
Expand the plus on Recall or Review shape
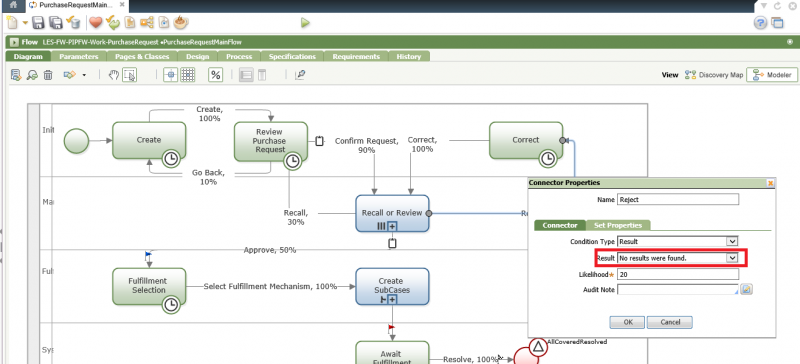[392, 226]
